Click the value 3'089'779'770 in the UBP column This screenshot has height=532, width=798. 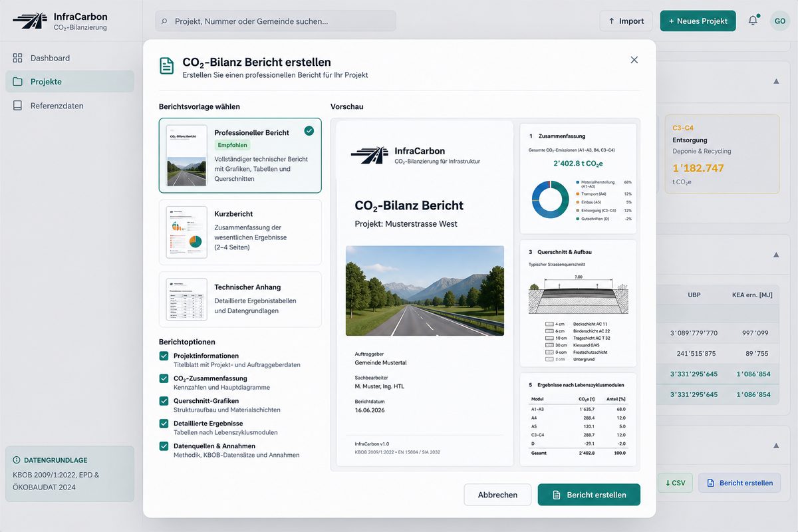click(694, 333)
